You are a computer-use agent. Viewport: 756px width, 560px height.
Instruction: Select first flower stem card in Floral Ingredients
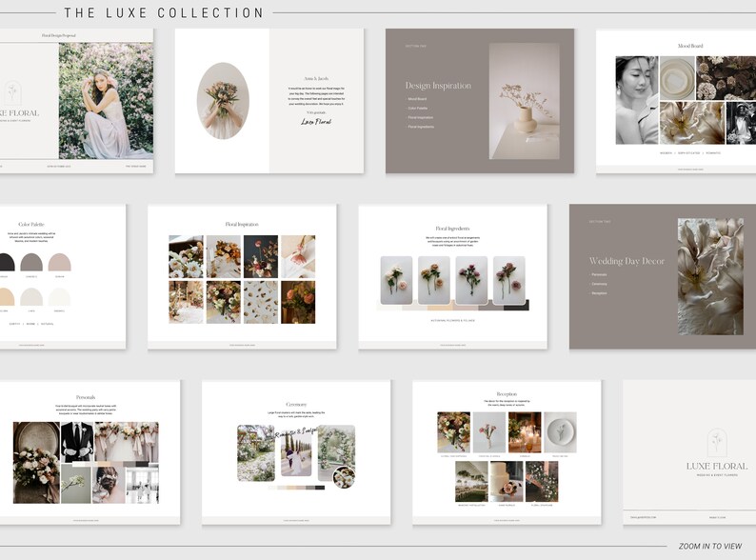pyautogui.click(x=396, y=280)
